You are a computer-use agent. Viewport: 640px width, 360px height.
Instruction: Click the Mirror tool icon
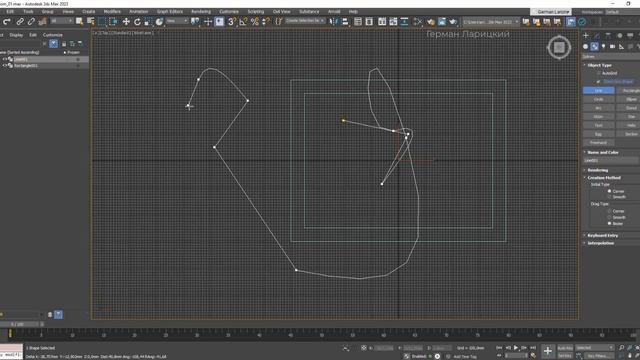(333, 22)
